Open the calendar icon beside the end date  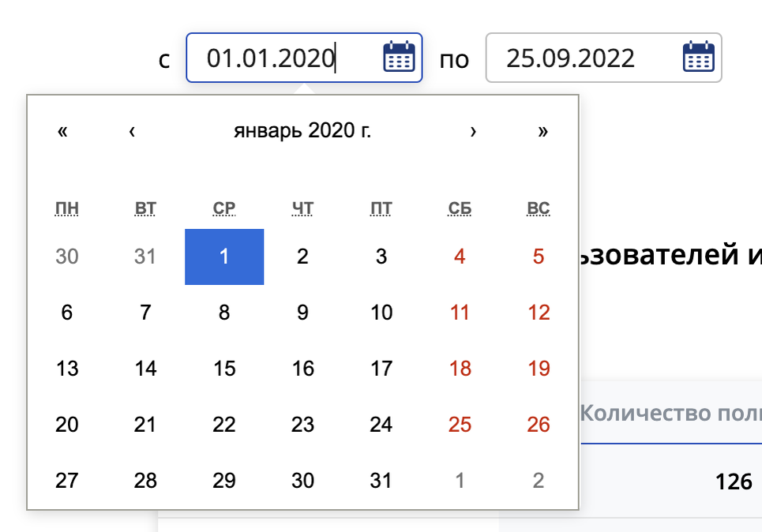pos(698,57)
